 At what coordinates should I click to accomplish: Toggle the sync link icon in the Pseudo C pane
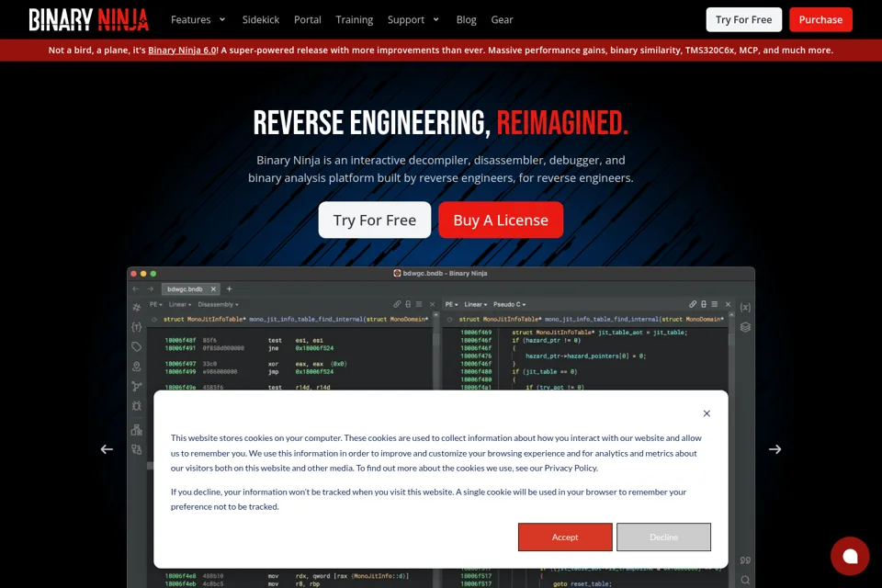click(693, 304)
